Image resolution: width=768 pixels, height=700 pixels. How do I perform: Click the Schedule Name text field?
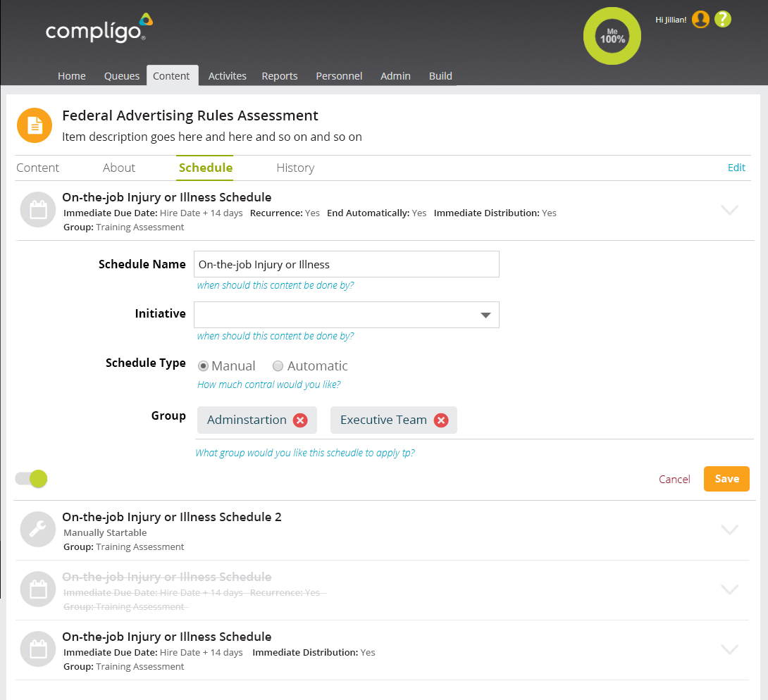tap(346, 264)
